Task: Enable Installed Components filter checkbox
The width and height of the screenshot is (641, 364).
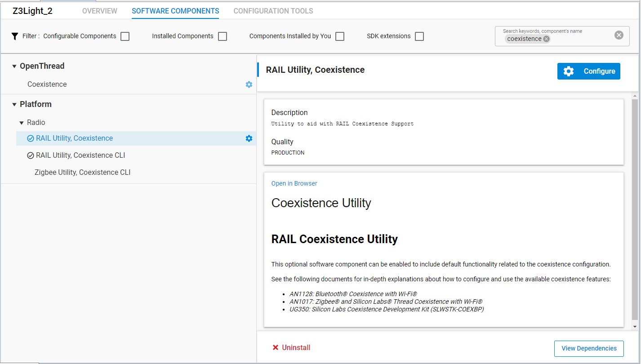Action: (223, 36)
